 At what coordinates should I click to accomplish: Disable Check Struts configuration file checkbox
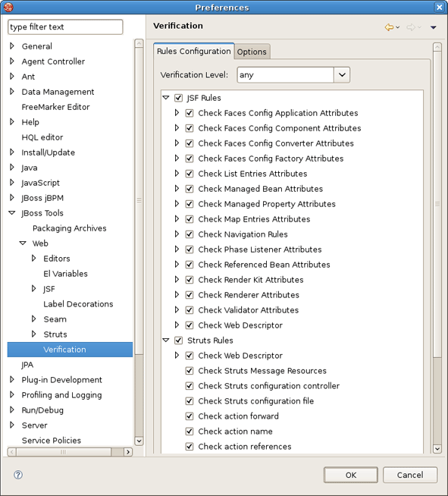[190, 400]
